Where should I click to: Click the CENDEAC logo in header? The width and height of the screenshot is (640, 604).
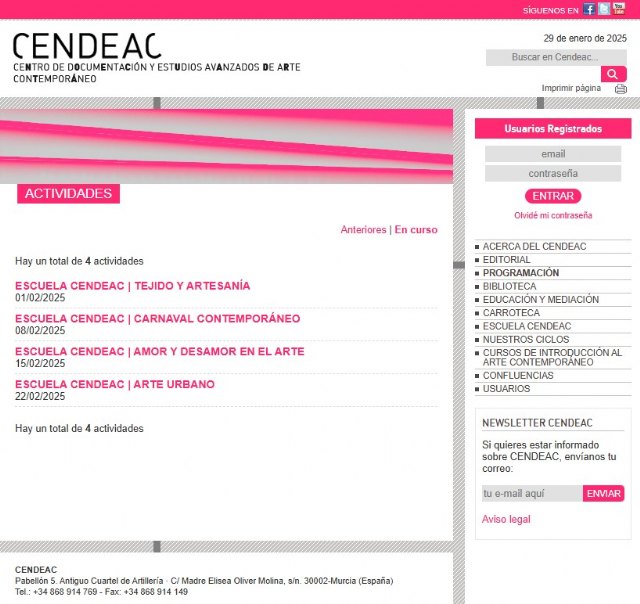[x=87, y=46]
